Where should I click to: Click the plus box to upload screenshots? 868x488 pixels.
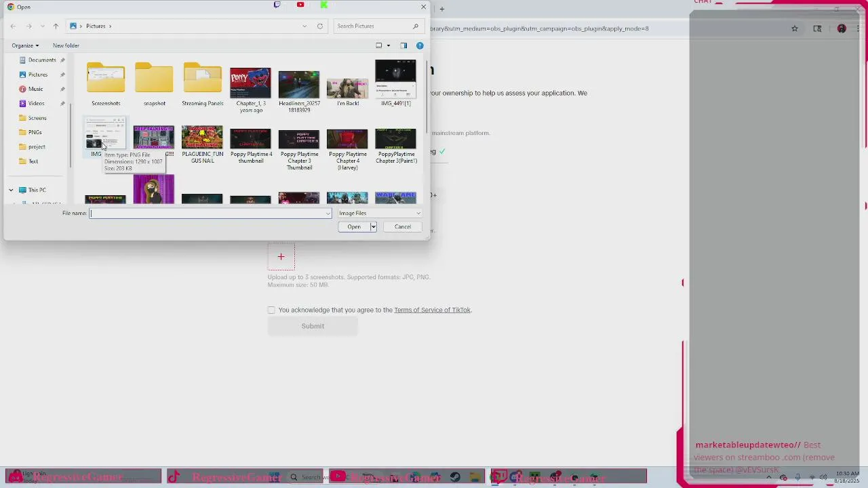point(281,257)
